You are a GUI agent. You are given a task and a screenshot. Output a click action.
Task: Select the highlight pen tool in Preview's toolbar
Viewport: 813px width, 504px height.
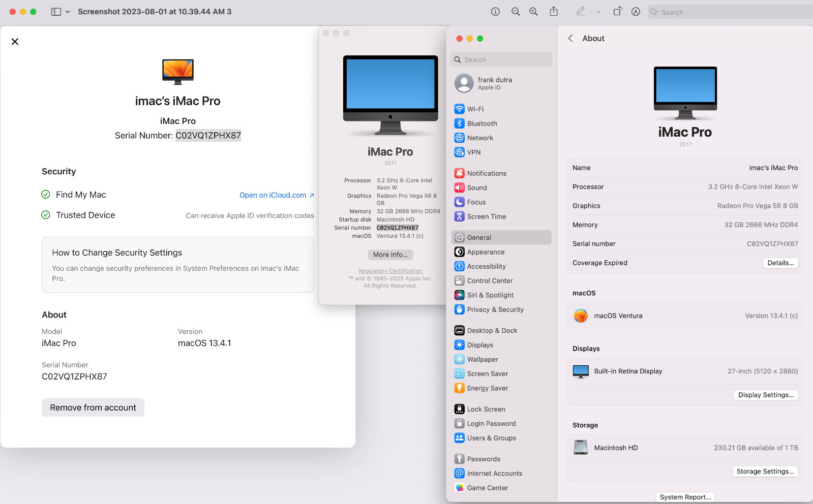pos(580,11)
